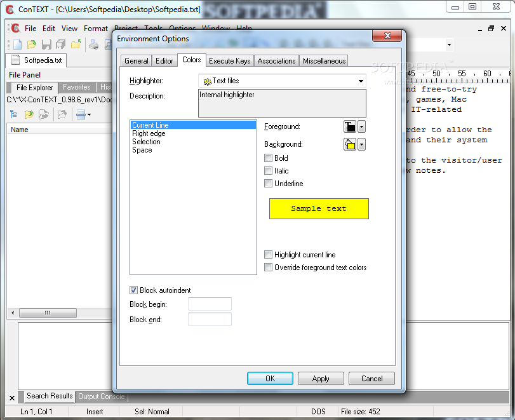
Task: Select Space in the list
Action: (193, 150)
